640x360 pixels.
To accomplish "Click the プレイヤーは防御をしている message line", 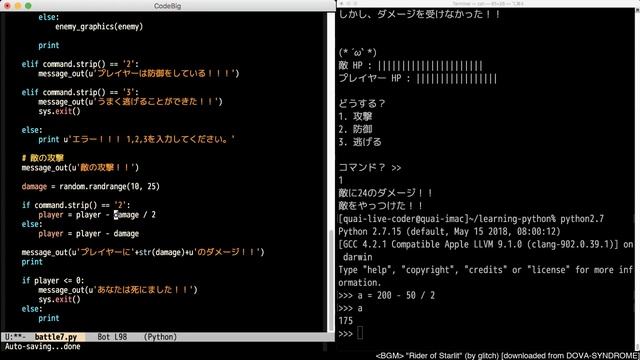I will (x=139, y=73).
